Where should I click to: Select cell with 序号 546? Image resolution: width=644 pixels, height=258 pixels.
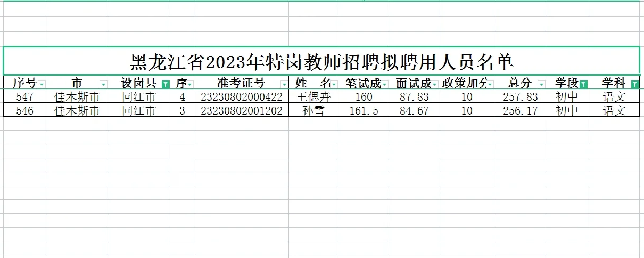[24, 110]
